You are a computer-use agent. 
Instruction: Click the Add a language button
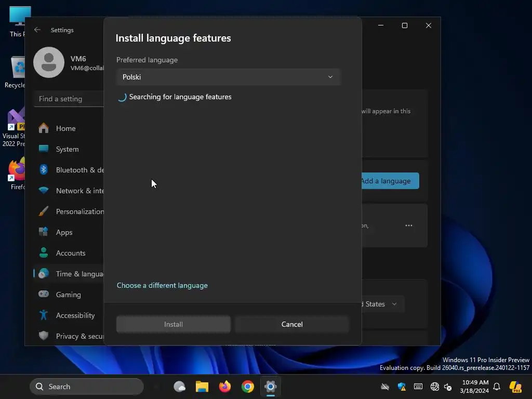point(390,181)
